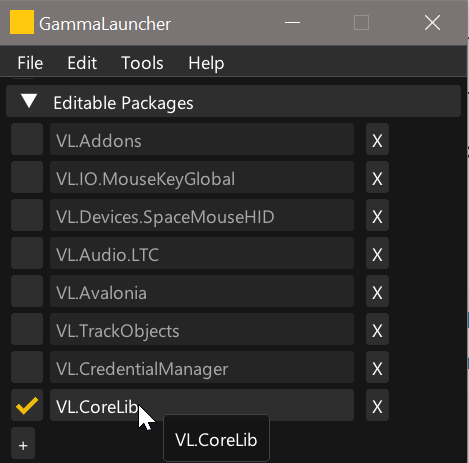Click the yellow GammaLauncher app icon
This screenshot has height=463, width=469.
tap(22, 22)
